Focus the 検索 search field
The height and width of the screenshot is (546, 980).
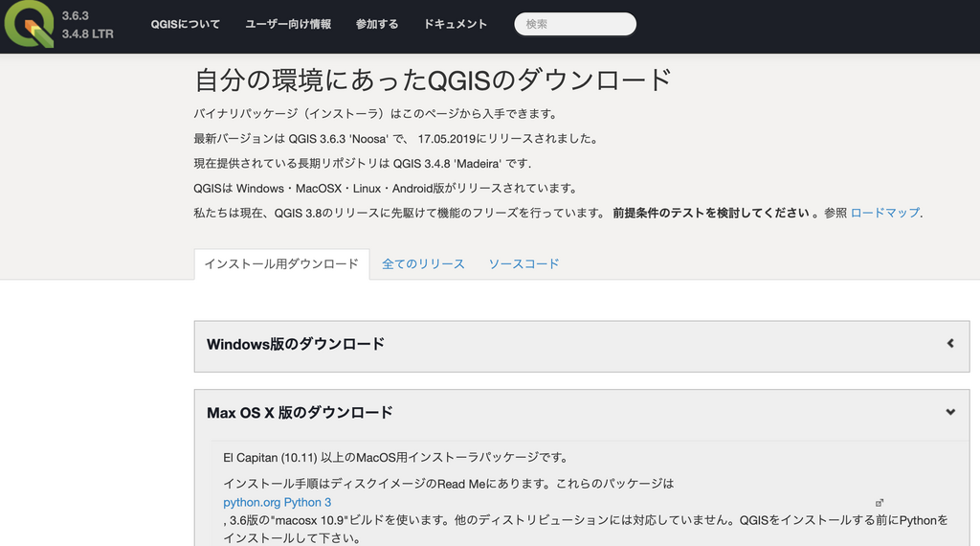pyautogui.click(x=575, y=24)
